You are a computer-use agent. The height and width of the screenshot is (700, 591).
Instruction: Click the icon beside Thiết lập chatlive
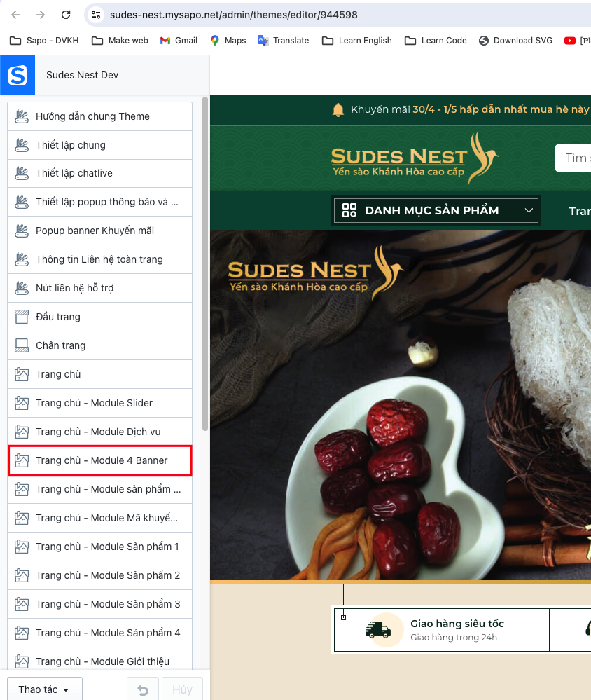22,173
